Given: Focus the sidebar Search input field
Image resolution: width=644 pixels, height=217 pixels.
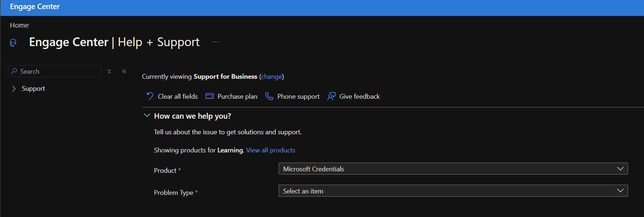Looking at the screenshot, I should [54, 71].
